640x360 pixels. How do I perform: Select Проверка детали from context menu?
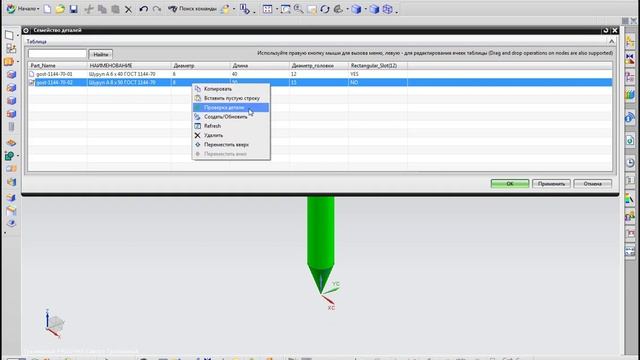pyautogui.click(x=231, y=107)
